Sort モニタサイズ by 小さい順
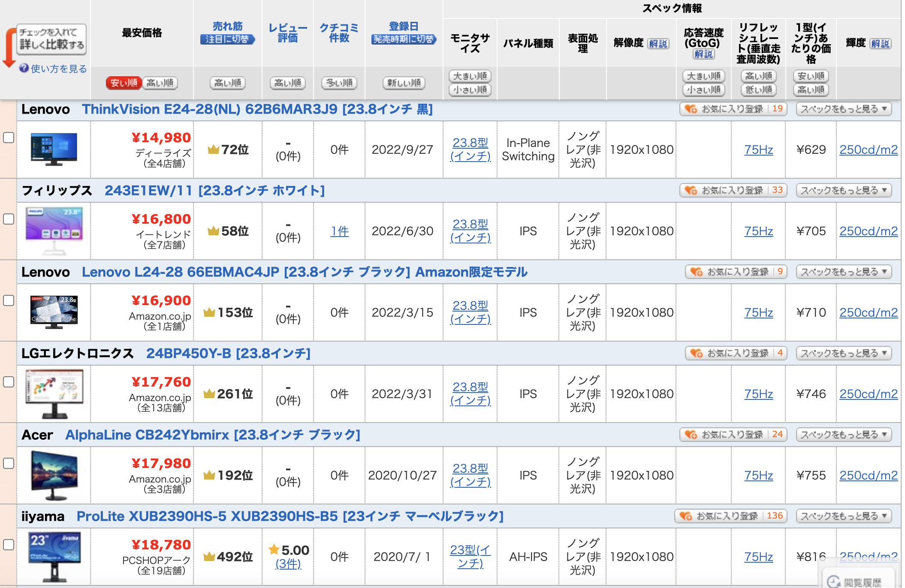Viewport: 905px width, 588px height. tap(470, 90)
